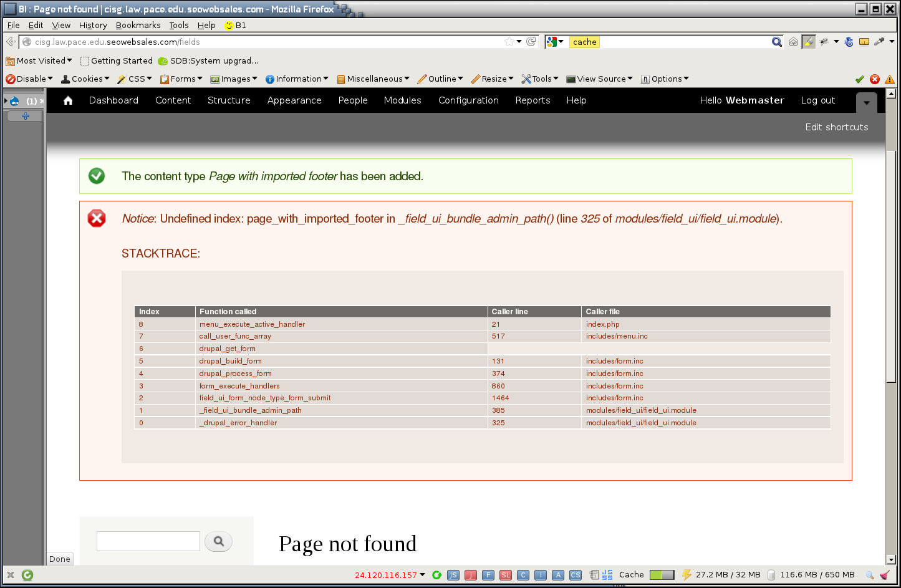Click the vertical scrollbar down arrow

click(891, 559)
